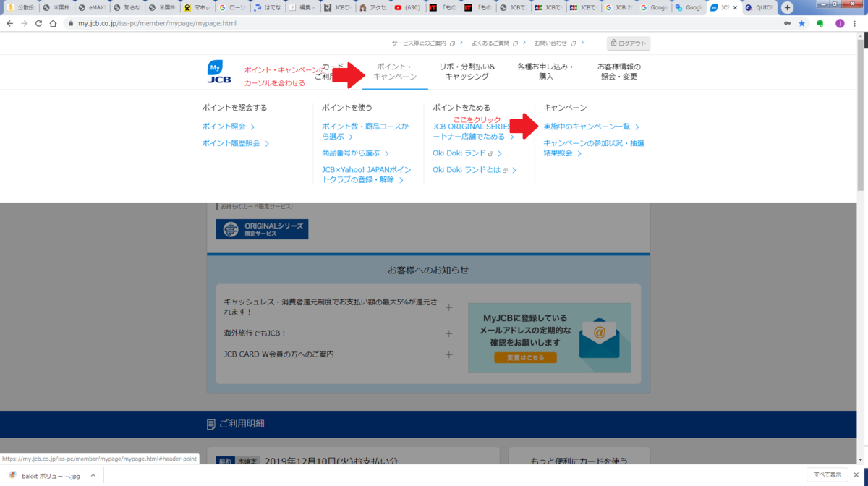Open お客様情報の照会・変更 menu
This screenshot has width=868, height=486.
pos(618,72)
